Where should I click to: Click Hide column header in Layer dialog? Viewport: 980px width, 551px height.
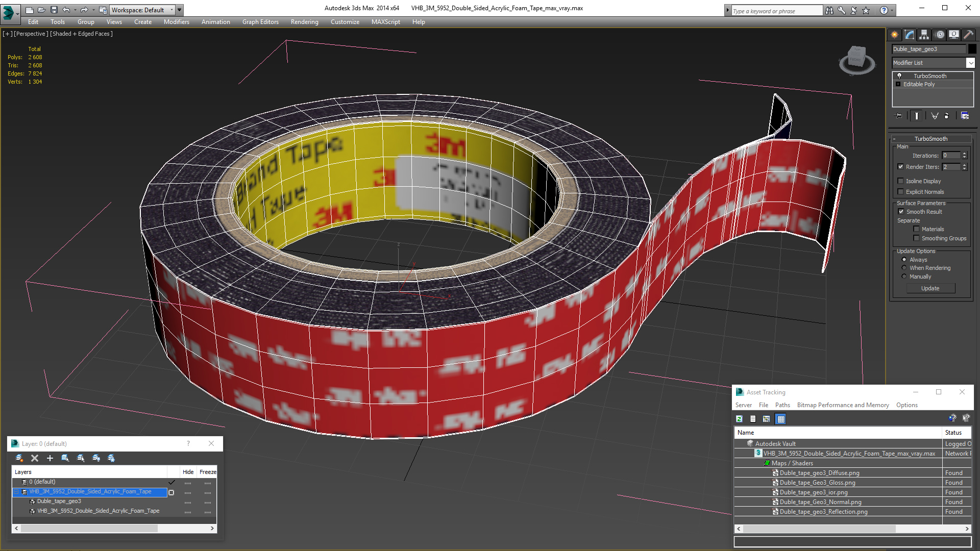[x=188, y=472]
